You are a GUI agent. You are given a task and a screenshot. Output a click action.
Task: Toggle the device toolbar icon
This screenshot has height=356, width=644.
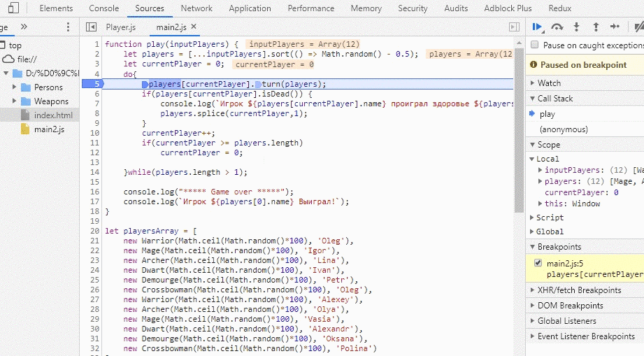point(13,8)
